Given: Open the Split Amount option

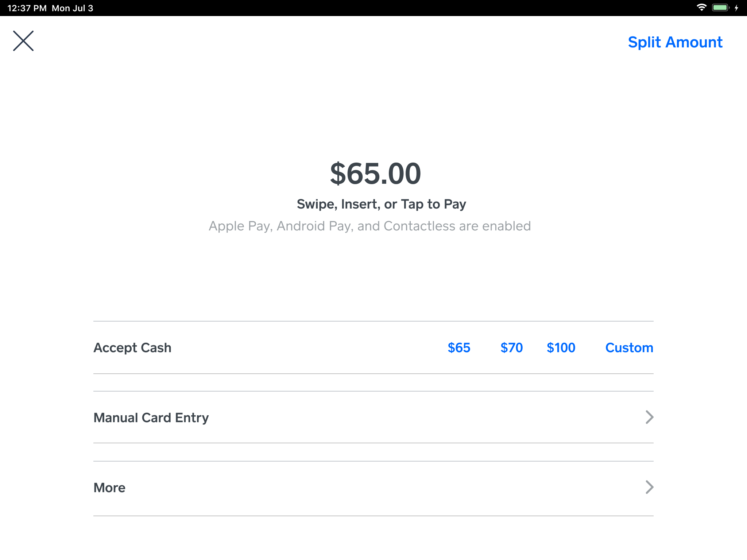Looking at the screenshot, I should click(x=675, y=42).
